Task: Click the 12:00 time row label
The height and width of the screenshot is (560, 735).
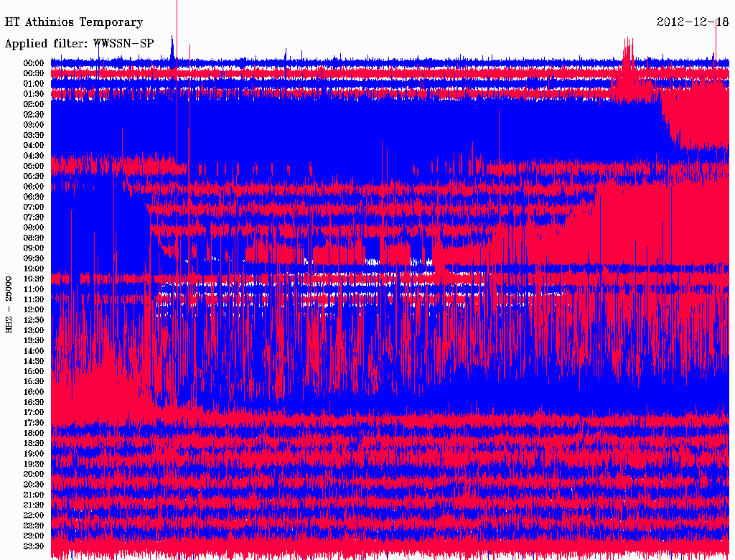Action: [x=34, y=309]
